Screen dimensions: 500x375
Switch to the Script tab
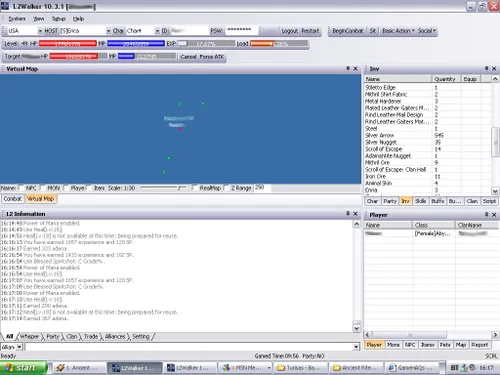click(x=489, y=201)
